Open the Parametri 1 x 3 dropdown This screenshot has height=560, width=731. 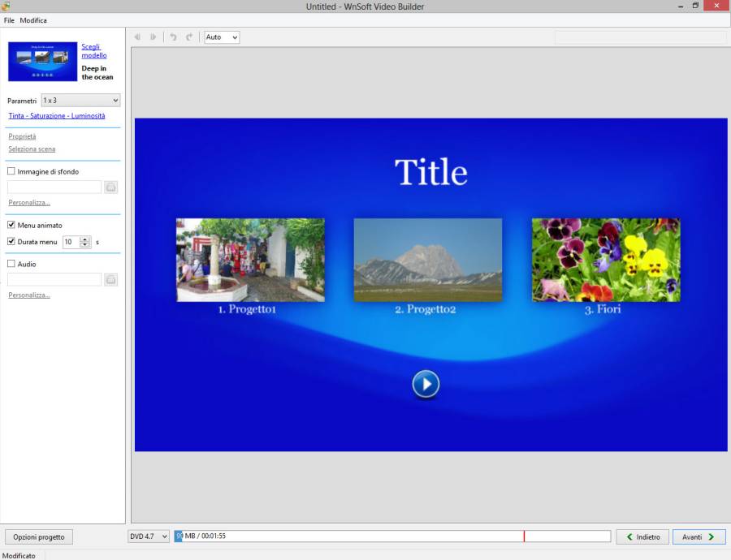click(x=80, y=101)
